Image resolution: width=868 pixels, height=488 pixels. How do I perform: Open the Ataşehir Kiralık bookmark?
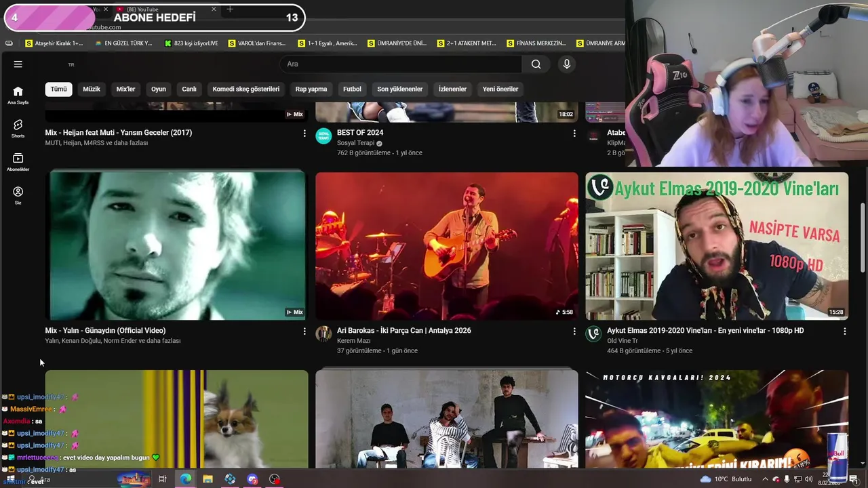coord(54,43)
